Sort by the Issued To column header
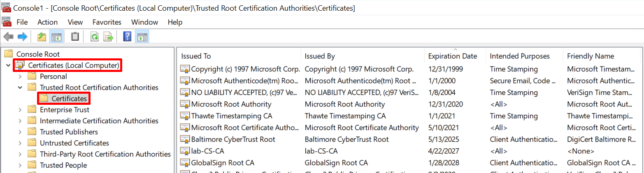The width and height of the screenshot is (644, 173). coord(196,56)
